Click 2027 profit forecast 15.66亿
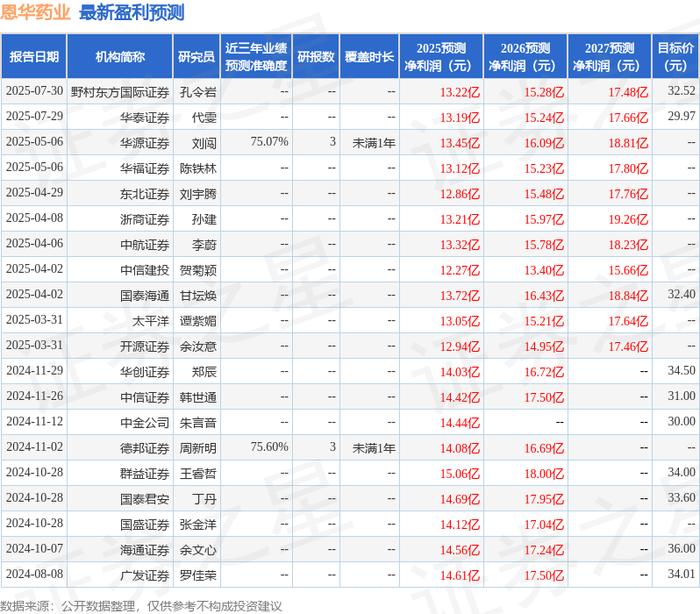The image size is (700, 614). pyautogui.click(x=628, y=271)
